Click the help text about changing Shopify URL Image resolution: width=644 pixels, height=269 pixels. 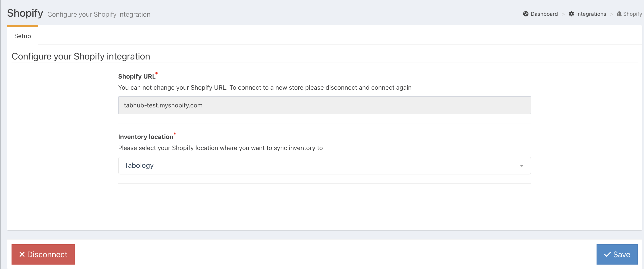[x=265, y=88]
